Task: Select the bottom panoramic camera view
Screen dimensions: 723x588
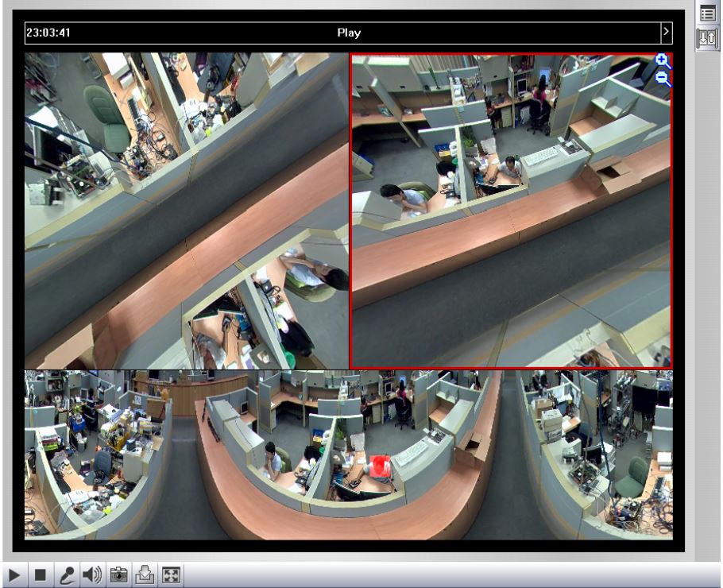Action: click(x=348, y=455)
